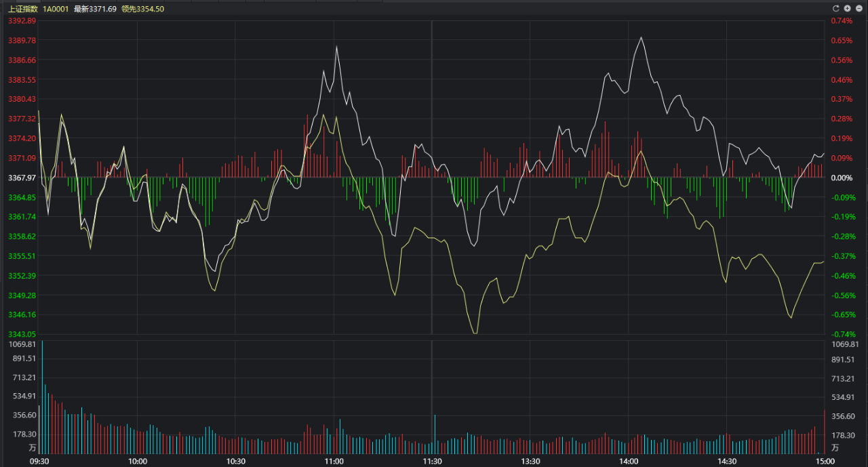Viewport: 868px width, 467px height.
Task: Select the 13:30 time axis label
Action: pos(530,461)
